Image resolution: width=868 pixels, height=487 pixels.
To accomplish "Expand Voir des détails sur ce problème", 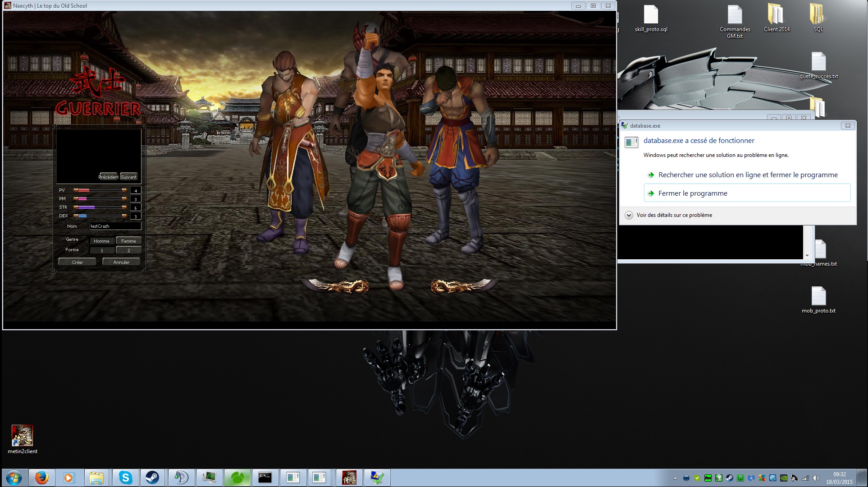I will click(669, 215).
